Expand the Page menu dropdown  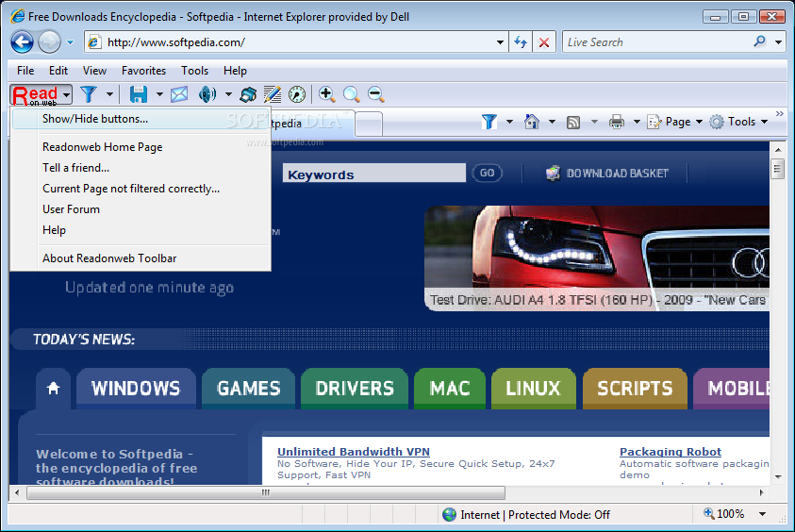699,122
